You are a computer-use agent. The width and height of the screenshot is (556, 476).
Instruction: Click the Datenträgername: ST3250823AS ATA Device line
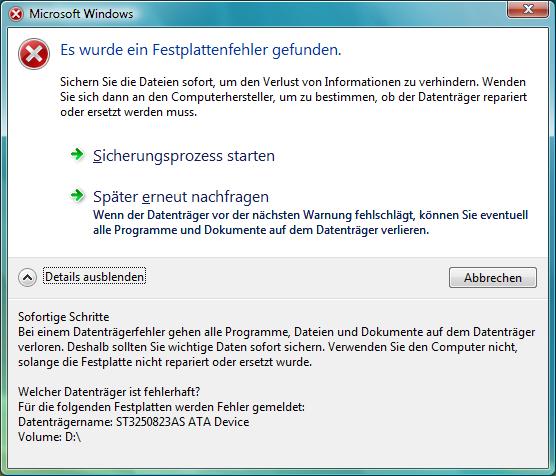(x=133, y=422)
